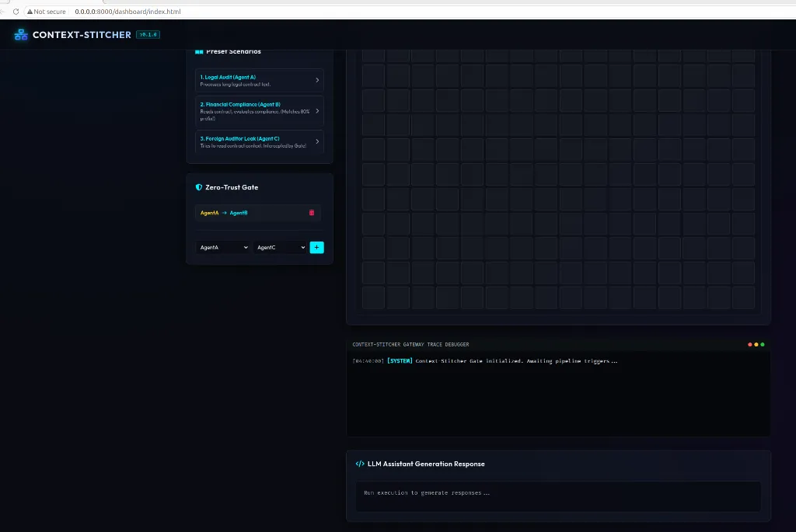The image size is (796, 532).
Task: Run the Financial Compliance (Agent B) scenario
Action: 260,111
